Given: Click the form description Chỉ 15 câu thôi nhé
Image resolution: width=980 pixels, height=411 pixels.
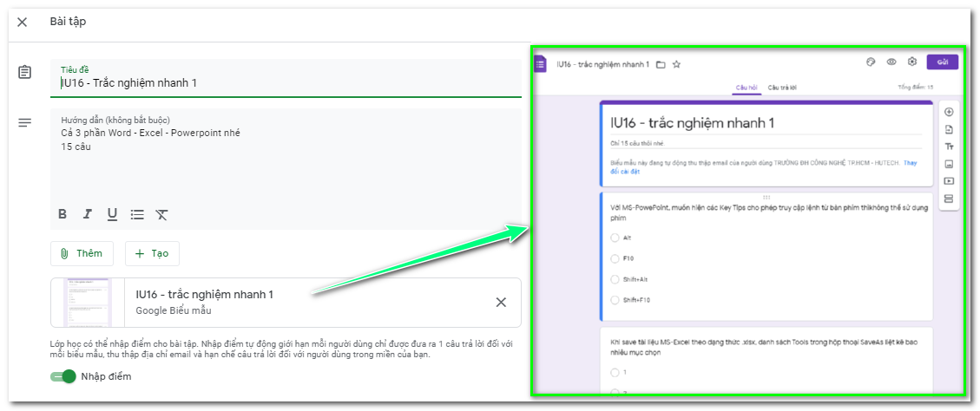Looking at the screenshot, I should point(635,144).
